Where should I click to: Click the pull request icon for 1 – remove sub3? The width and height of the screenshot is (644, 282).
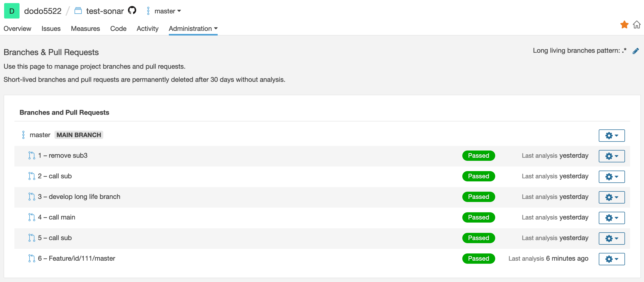[x=32, y=155]
